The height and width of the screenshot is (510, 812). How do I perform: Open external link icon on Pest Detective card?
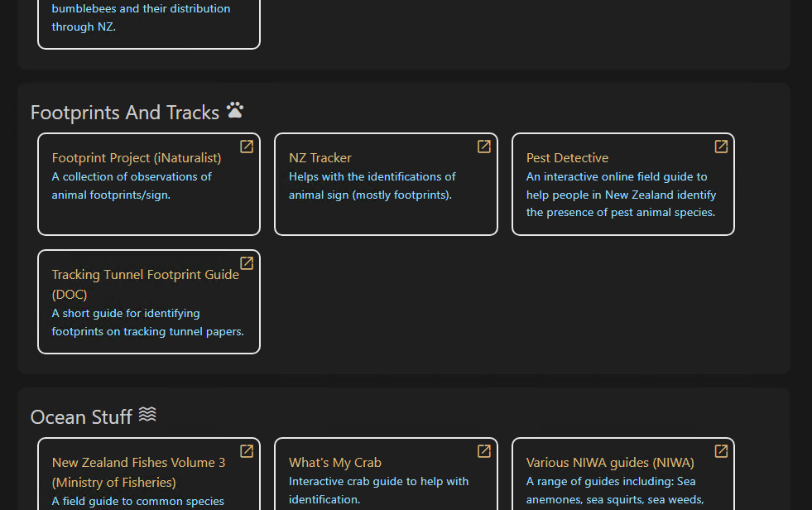pos(721,147)
